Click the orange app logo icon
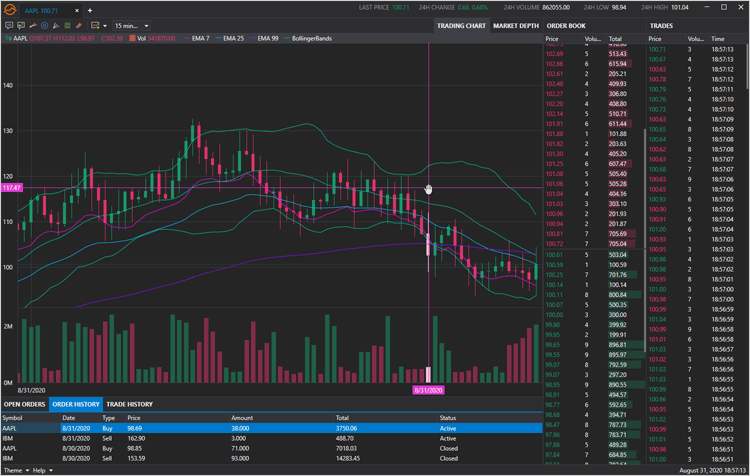 click(11, 9)
